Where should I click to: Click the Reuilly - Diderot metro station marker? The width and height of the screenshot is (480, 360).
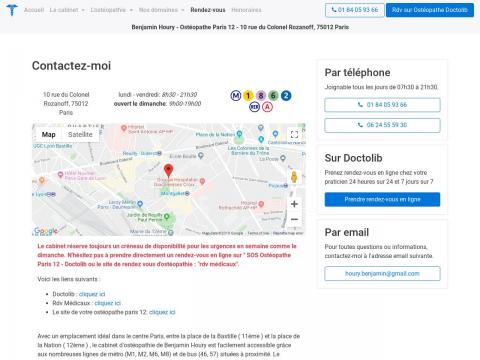pyautogui.click(x=159, y=153)
